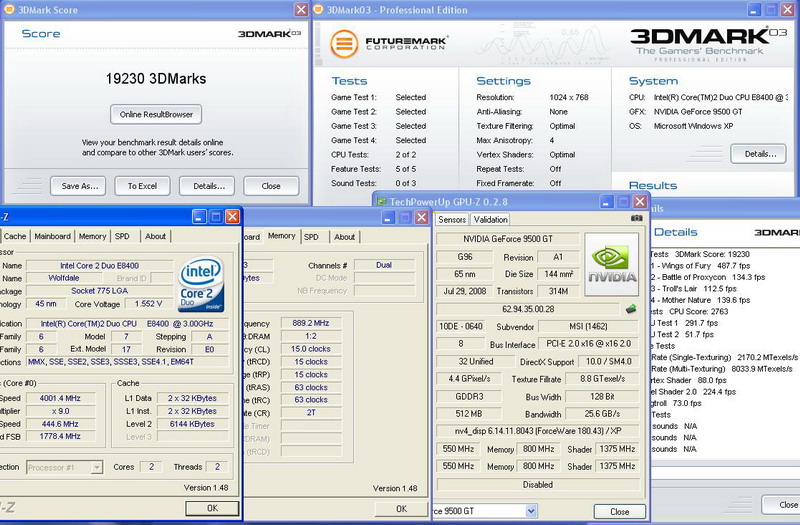This screenshot has height=525, width=800.
Task: Click the 3DMark Score window title icon
Action: (x=9, y=9)
